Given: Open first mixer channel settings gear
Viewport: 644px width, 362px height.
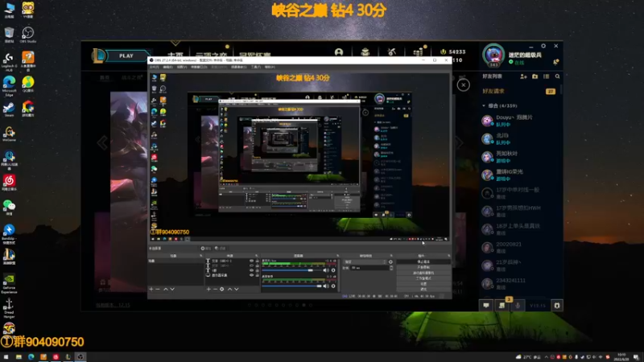Looking at the screenshot, I should [x=333, y=270].
